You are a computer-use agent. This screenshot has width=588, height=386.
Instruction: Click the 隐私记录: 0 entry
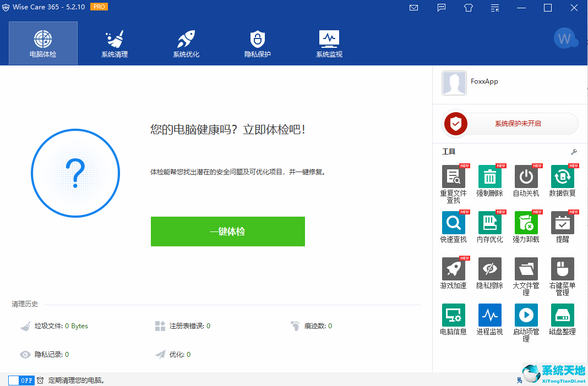(44, 354)
